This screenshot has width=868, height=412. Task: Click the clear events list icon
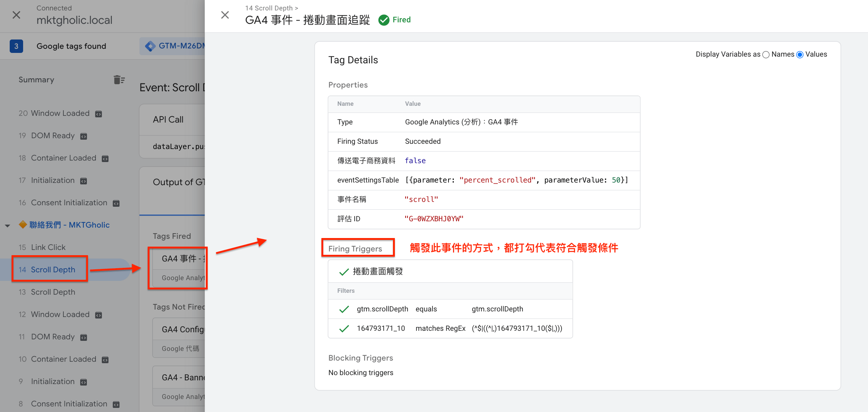119,80
